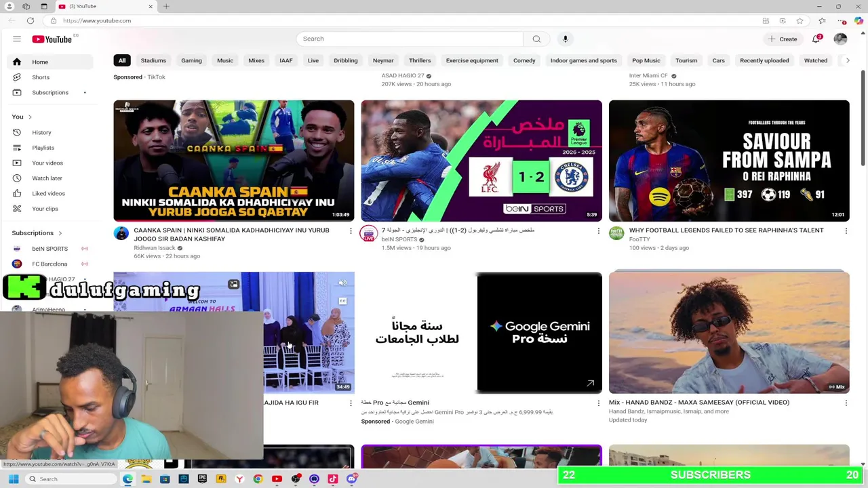Viewport: 868px width, 488px height.
Task: Open the YouTube account avatar menu
Action: pos(840,39)
